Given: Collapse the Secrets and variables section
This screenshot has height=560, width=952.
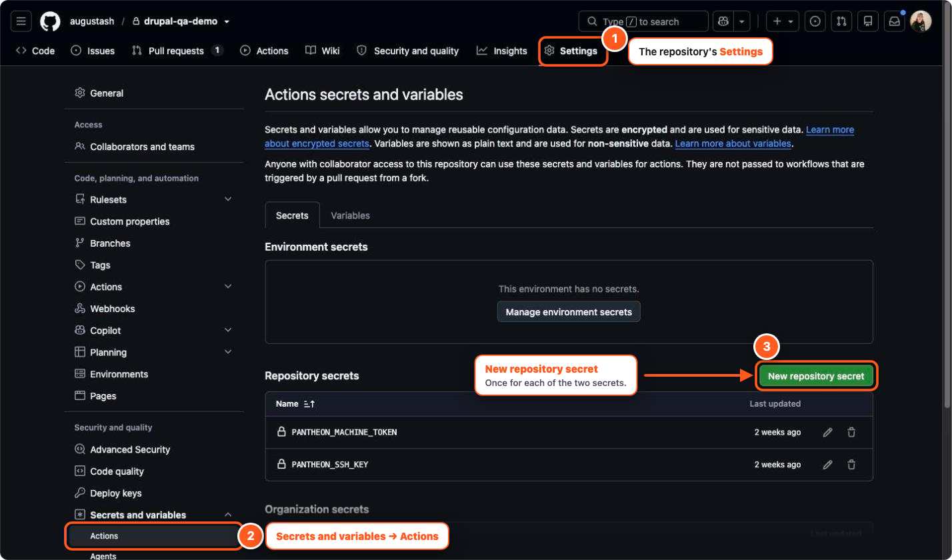Looking at the screenshot, I should 228,515.
